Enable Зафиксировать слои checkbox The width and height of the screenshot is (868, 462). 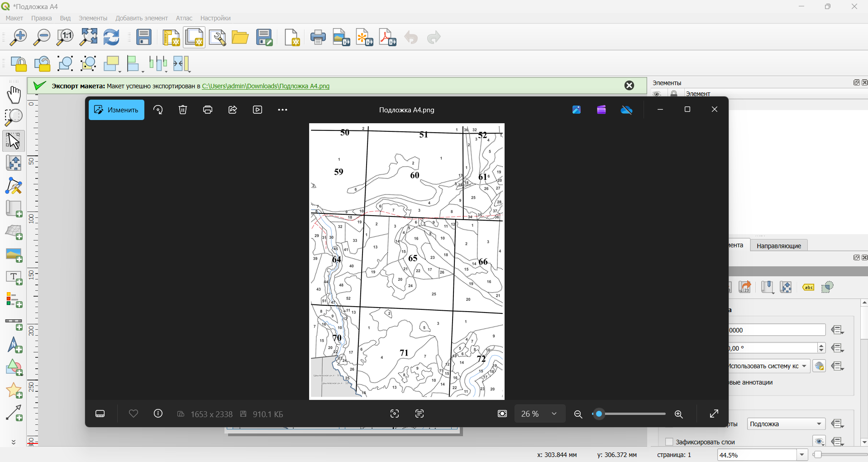coord(669,442)
